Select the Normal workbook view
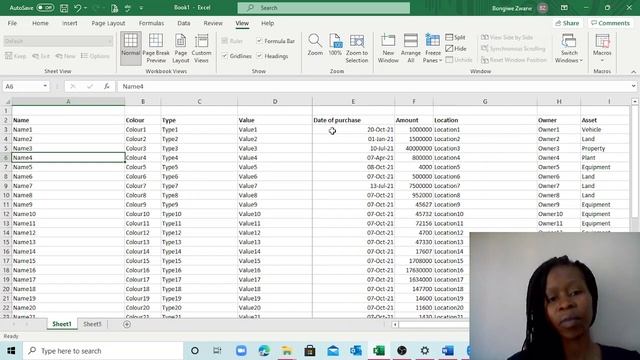The image size is (640, 360). coord(131,48)
